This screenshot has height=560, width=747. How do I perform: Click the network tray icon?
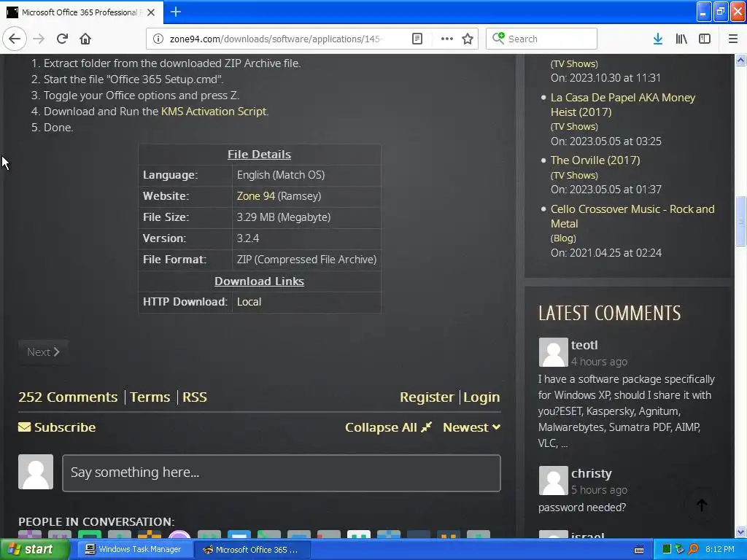coord(679,550)
